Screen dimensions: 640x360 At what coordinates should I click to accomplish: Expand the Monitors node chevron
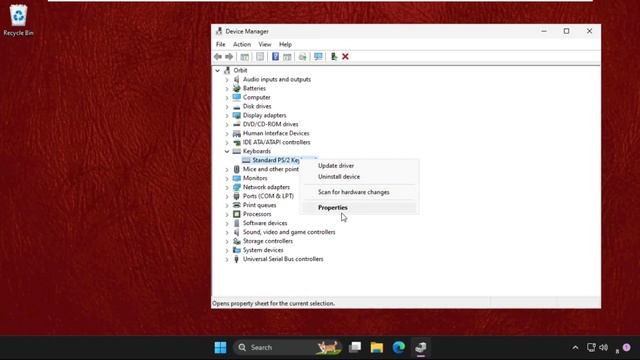[227, 178]
